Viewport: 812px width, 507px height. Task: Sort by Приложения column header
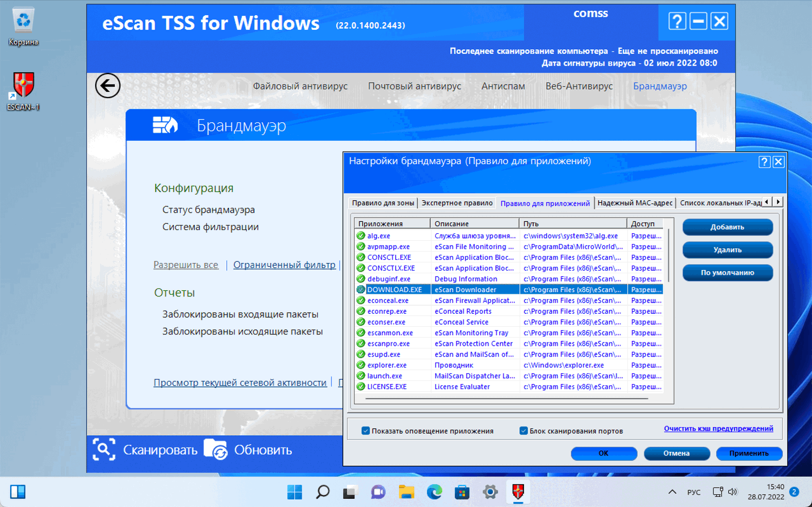(x=392, y=223)
